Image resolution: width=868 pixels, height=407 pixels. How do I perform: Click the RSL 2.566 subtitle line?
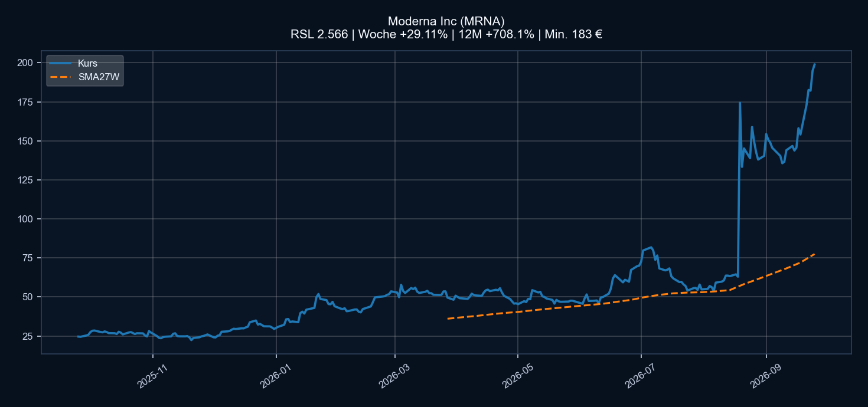pyautogui.click(x=446, y=35)
